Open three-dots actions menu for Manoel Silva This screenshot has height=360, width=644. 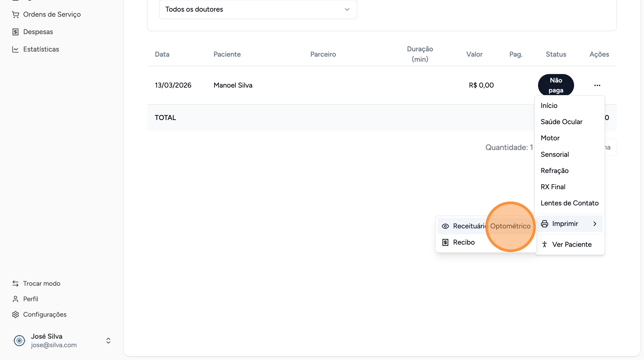597,85
